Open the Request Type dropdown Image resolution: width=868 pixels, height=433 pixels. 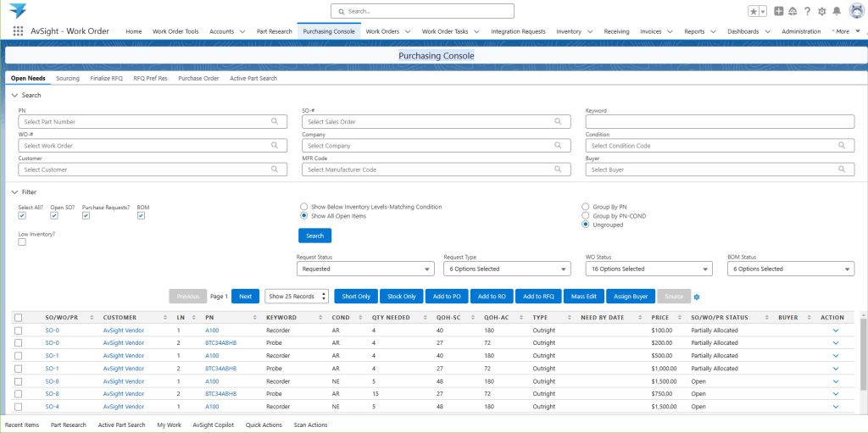(507, 269)
